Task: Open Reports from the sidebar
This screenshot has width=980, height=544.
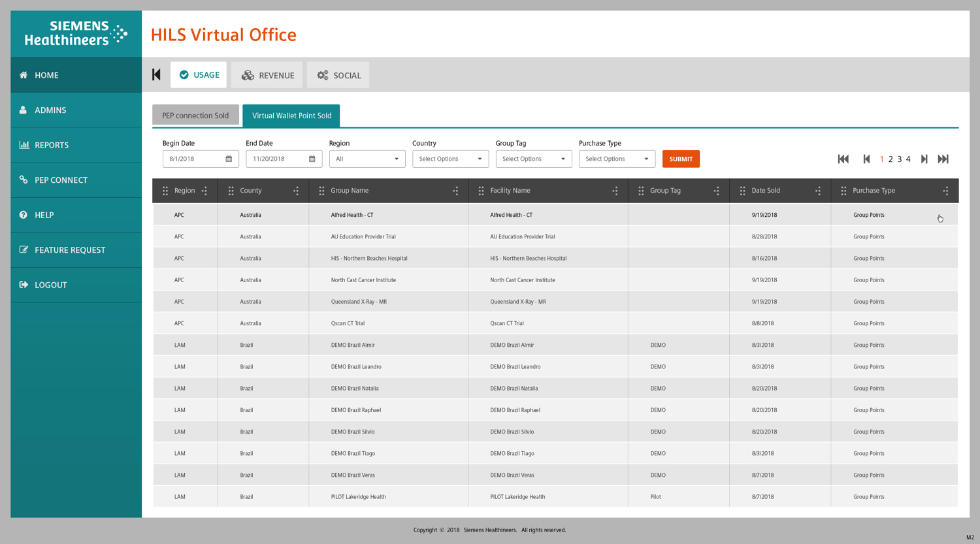Action: coord(51,145)
